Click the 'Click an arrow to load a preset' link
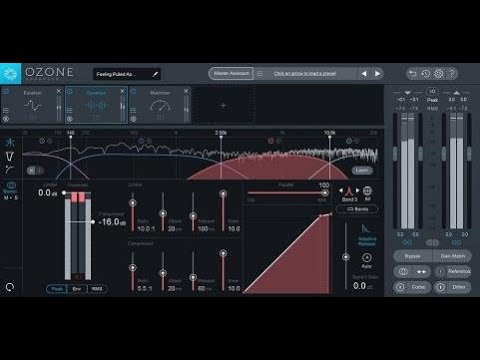The width and height of the screenshot is (480, 360). click(305, 74)
